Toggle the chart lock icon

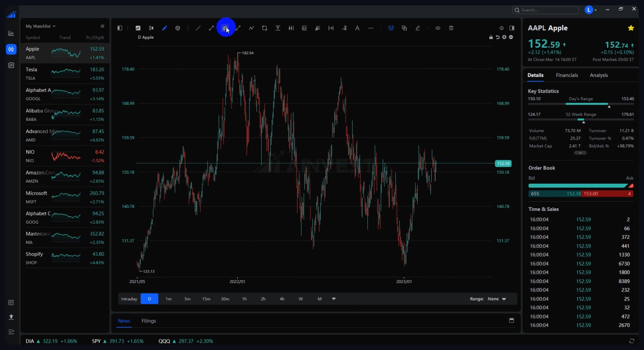(491, 37)
